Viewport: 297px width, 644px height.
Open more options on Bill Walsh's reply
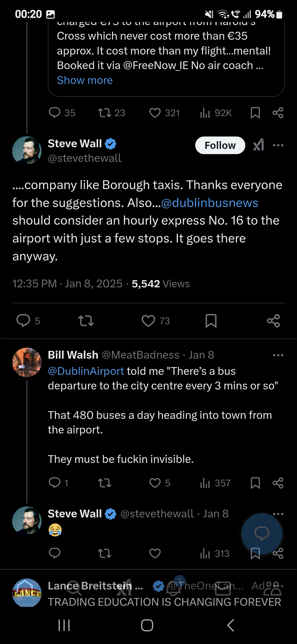[278, 355]
